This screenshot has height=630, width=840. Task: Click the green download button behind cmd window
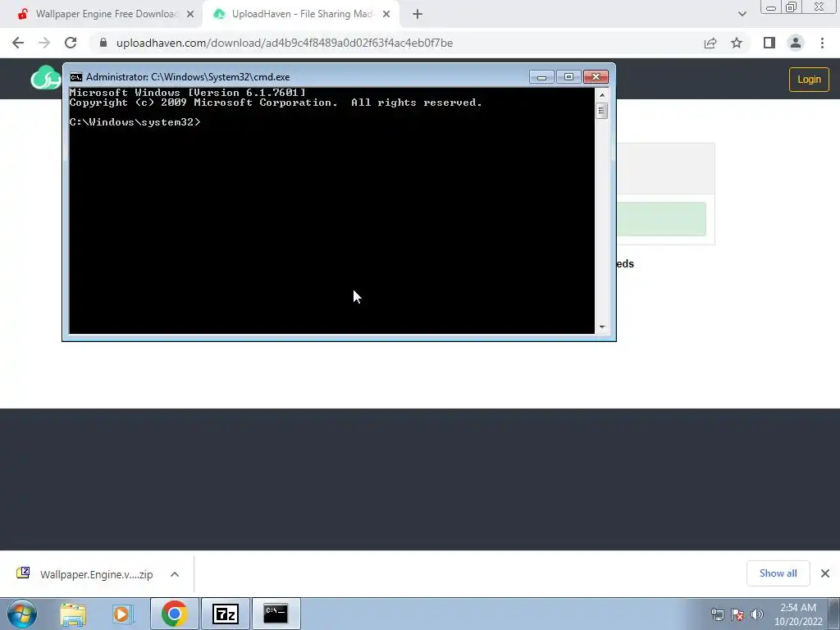point(661,219)
